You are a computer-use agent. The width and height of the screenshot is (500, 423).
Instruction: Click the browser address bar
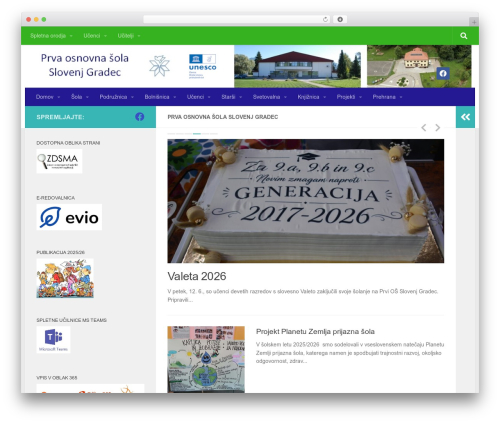(x=233, y=20)
